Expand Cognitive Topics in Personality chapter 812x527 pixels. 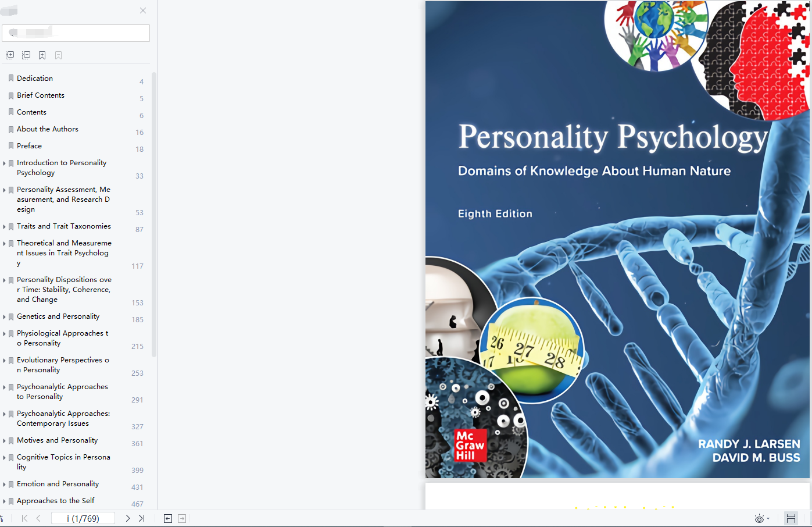(4, 458)
